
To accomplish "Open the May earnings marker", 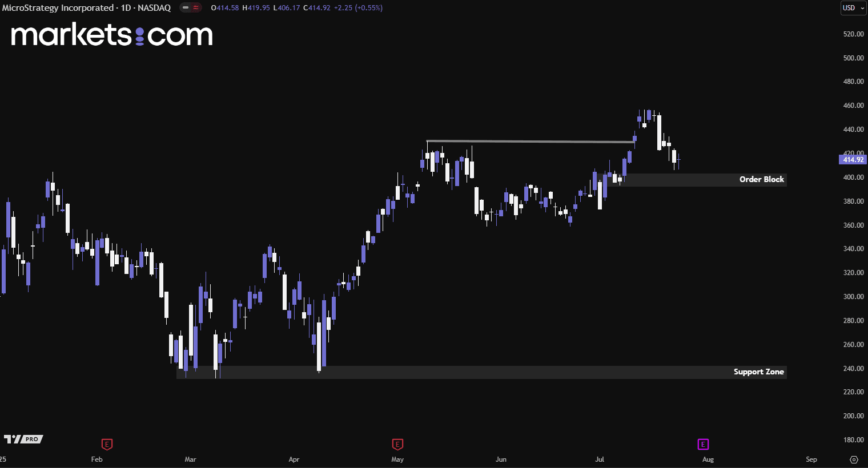I will click(x=397, y=444).
